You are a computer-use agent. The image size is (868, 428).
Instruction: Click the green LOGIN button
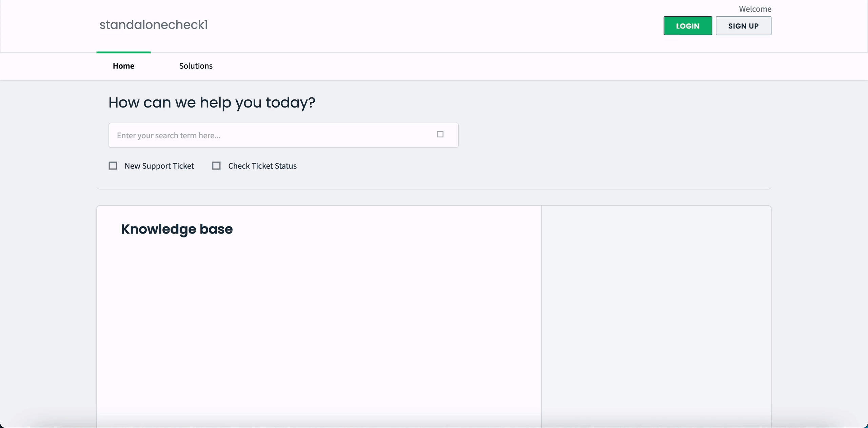point(688,26)
